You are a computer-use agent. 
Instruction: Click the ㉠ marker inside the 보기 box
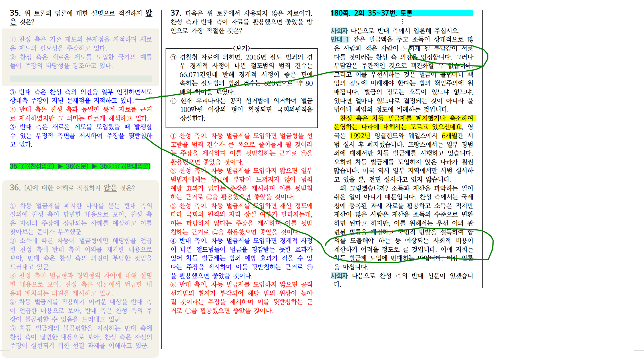point(173,57)
